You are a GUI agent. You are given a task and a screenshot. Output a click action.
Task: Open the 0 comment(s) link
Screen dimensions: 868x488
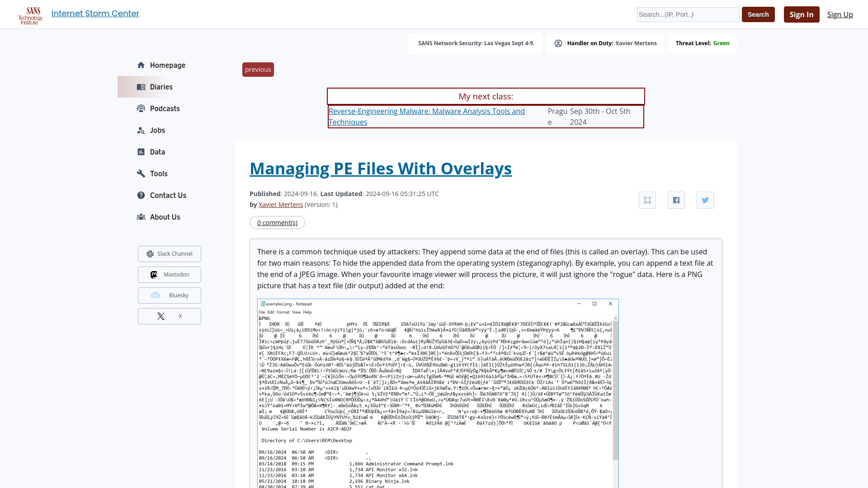coord(277,223)
